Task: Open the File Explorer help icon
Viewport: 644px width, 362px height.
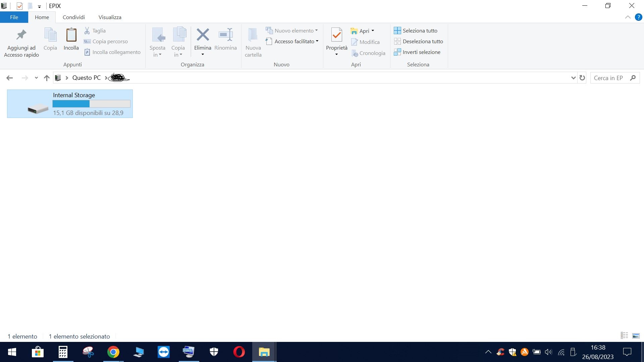Action: click(x=638, y=17)
